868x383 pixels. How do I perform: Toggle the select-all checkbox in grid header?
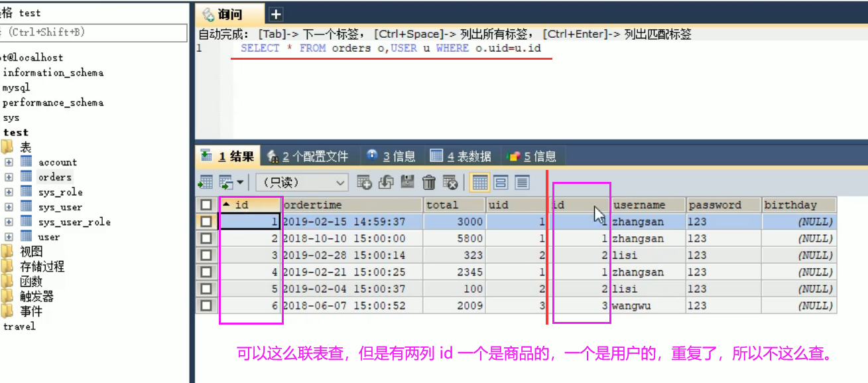coord(207,204)
